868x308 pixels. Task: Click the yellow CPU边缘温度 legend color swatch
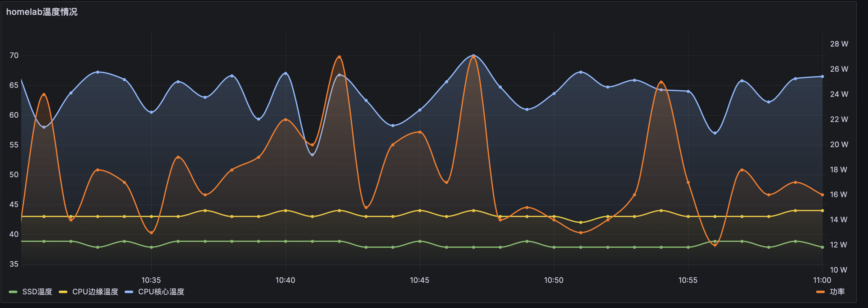pos(63,292)
